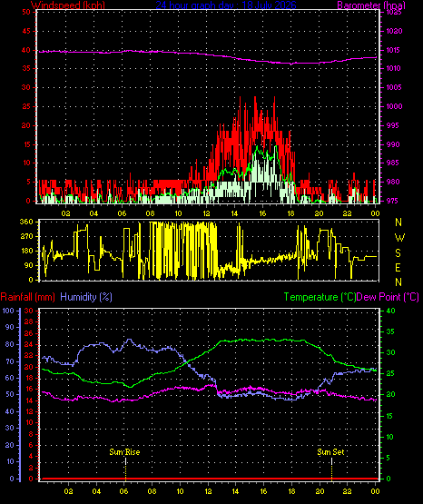Screen dimensions: 423x504
Task: Click the 1020 barometer axis value
Action: (394, 31)
